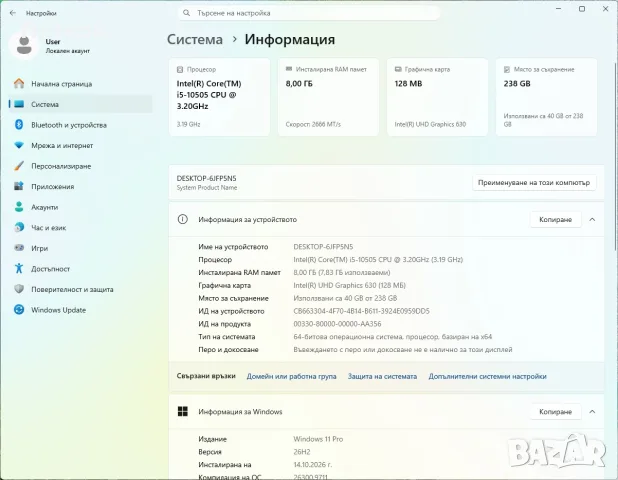Click the Графична карта card icon

(398, 69)
